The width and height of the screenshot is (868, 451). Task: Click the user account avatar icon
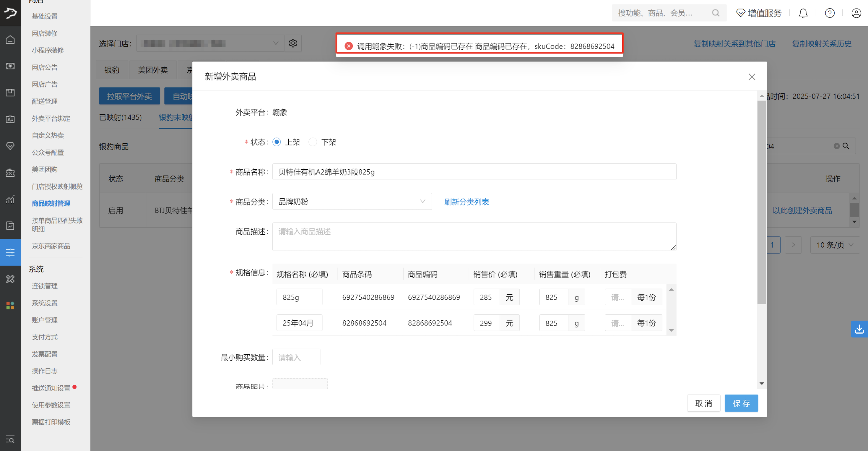856,13
